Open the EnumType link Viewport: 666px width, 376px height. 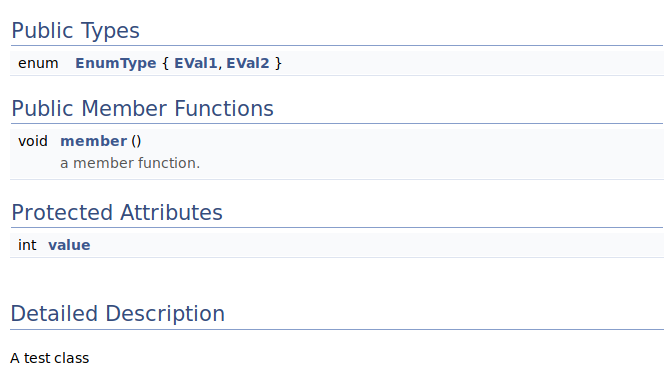coord(116,63)
